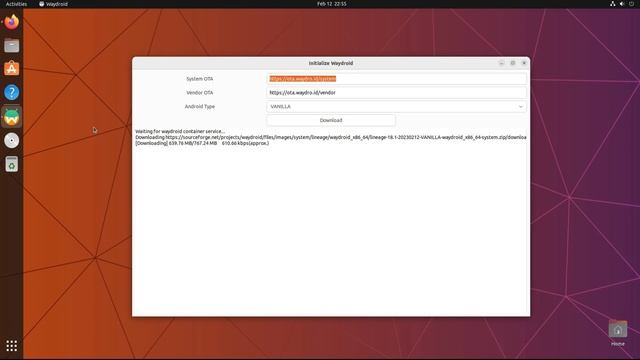Open the power menu icon in top bar
The height and width of the screenshot is (360, 640).
click(x=631, y=4)
